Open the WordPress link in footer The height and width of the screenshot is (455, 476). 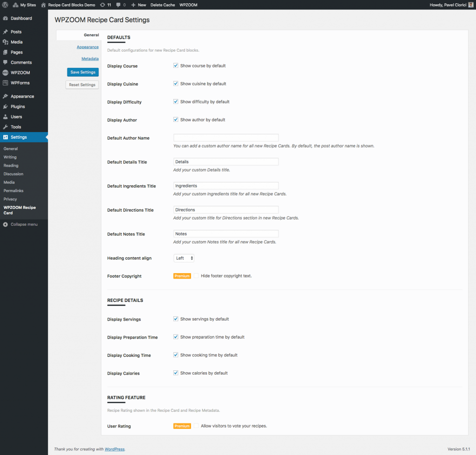point(114,449)
